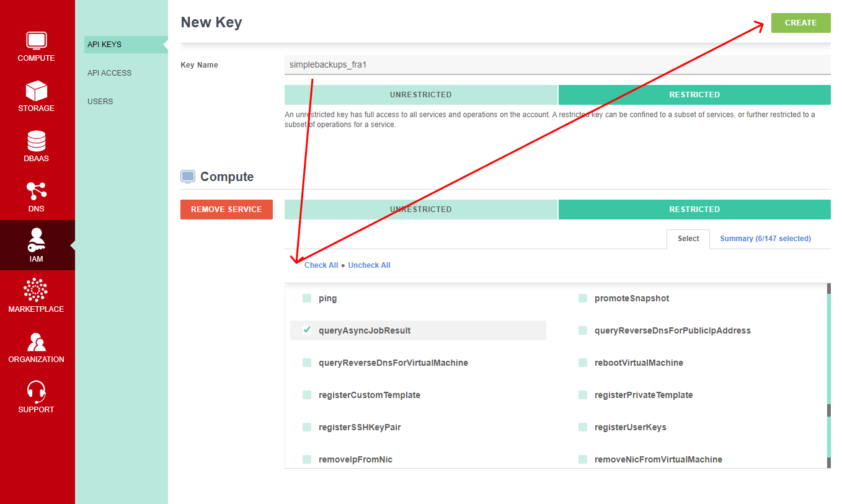Navigate to DNS using sidebar icon
Viewport: 842px width, 504px height.
[x=36, y=197]
